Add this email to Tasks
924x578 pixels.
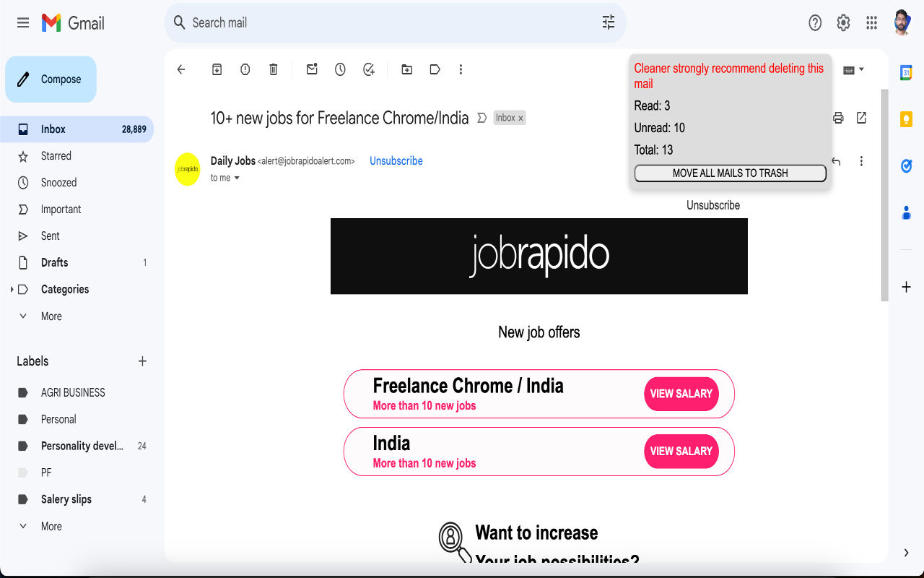368,69
